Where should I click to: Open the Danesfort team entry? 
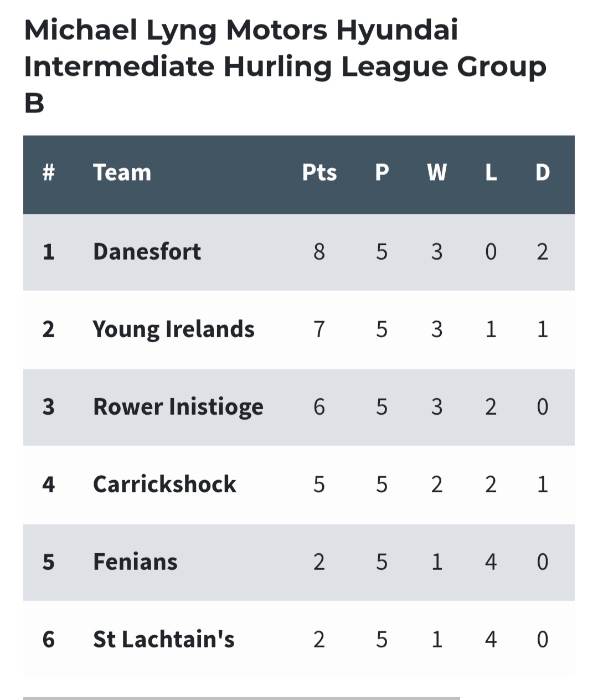click(x=147, y=251)
